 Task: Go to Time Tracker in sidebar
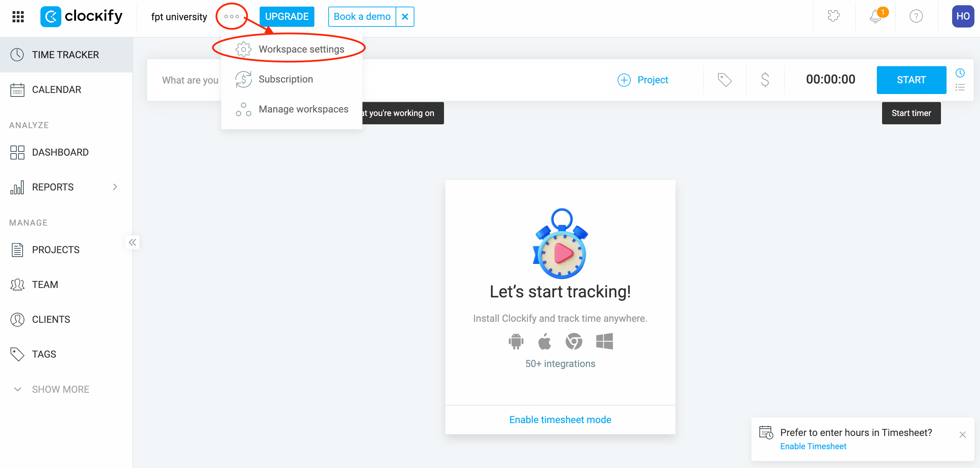click(66, 55)
